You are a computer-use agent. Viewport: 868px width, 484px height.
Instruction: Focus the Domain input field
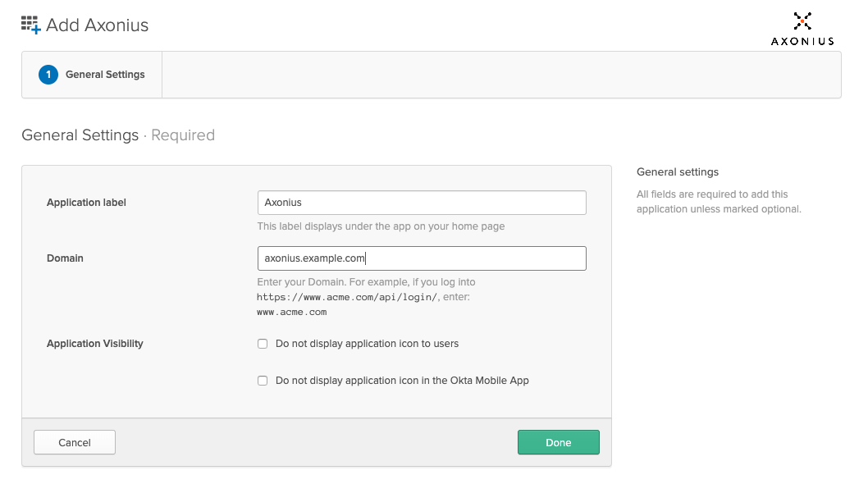422,258
